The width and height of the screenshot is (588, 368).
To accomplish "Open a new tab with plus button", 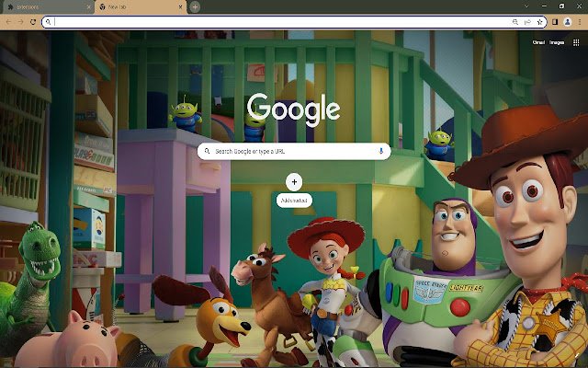I will (195, 7).
